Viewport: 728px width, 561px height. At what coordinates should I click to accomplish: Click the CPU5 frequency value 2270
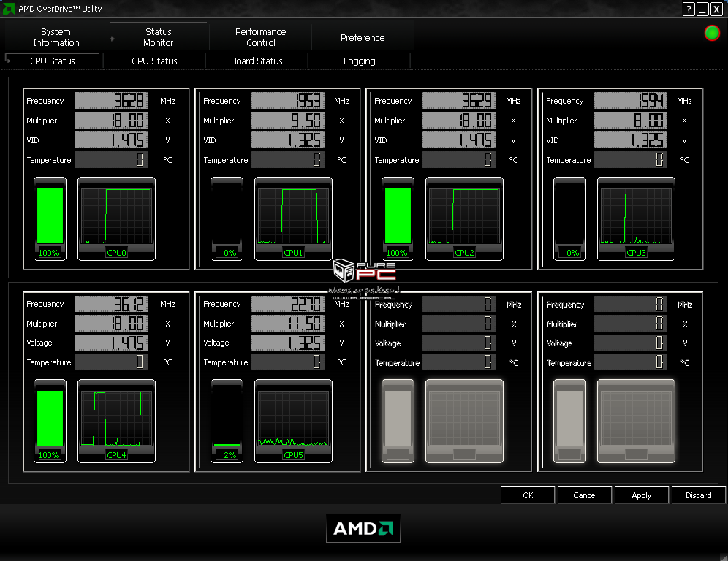click(288, 304)
